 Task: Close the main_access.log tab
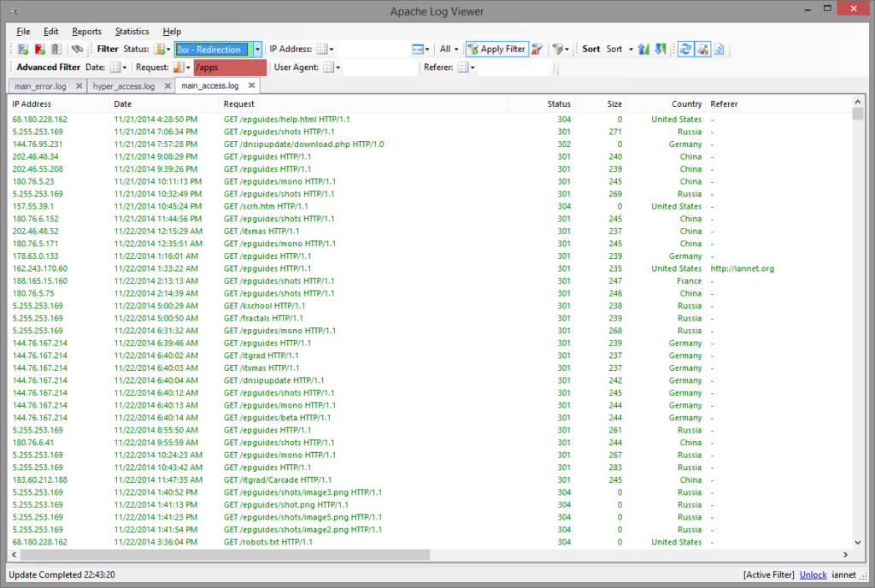point(252,85)
